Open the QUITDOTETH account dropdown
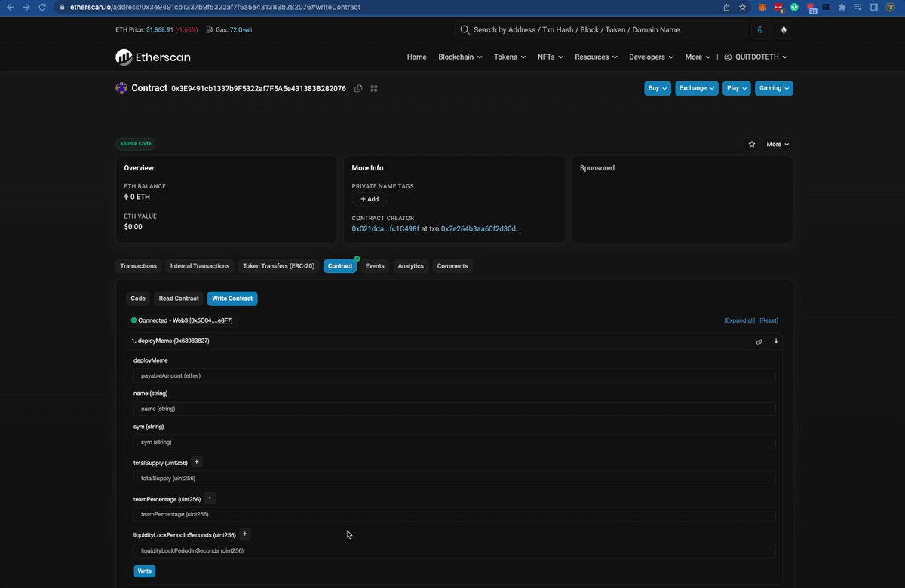905x588 pixels. [x=756, y=57]
